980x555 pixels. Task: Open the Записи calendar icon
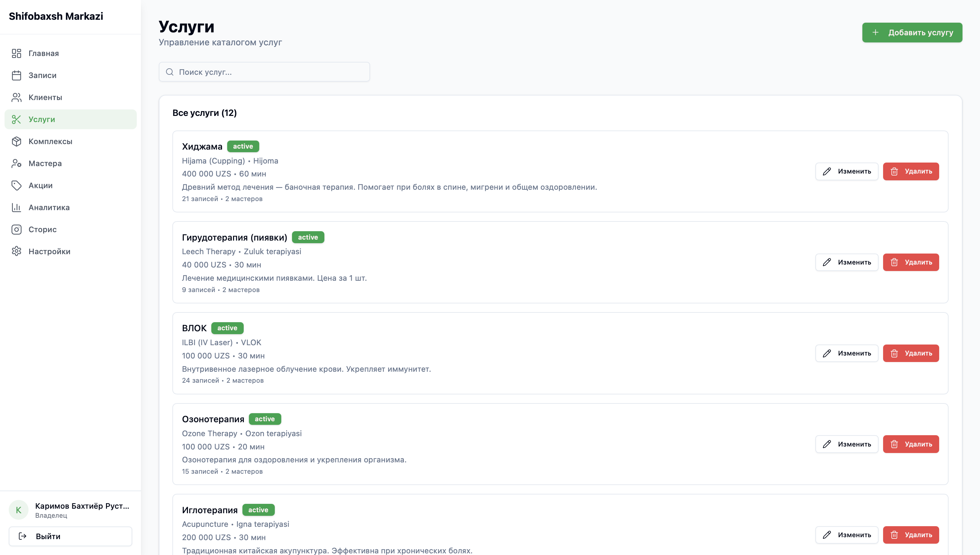coord(17,75)
